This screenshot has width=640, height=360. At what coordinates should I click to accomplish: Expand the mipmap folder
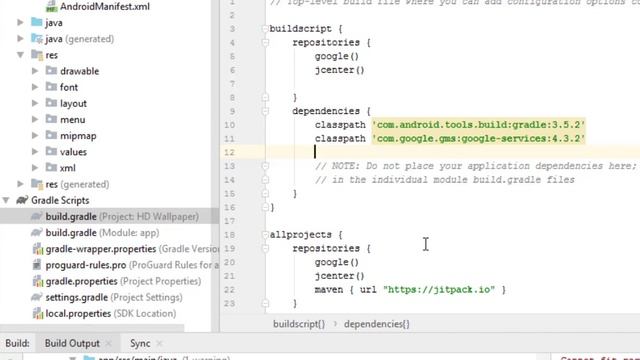35,136
